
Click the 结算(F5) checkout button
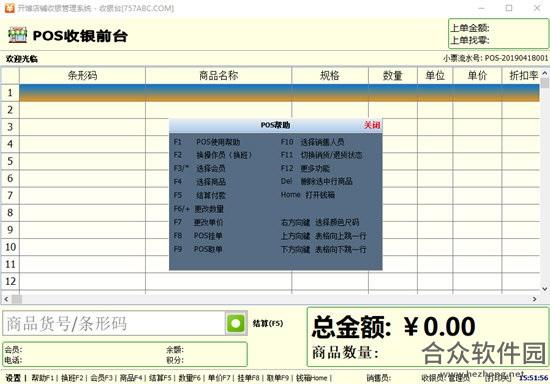click(267, 323)
